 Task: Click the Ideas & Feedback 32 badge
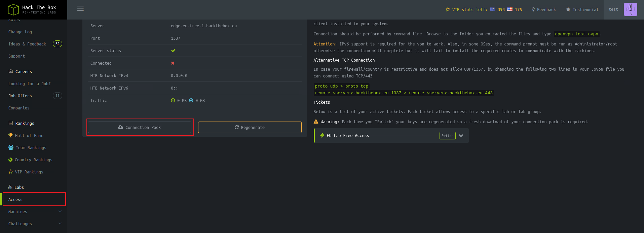58,44
